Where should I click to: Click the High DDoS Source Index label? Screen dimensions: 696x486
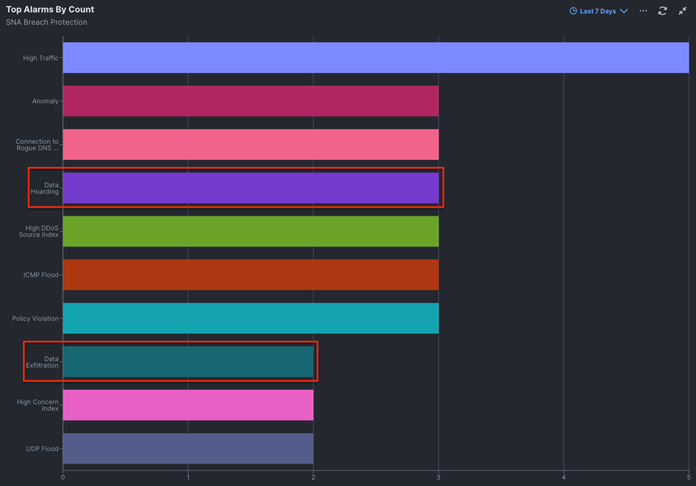point(39,231)
